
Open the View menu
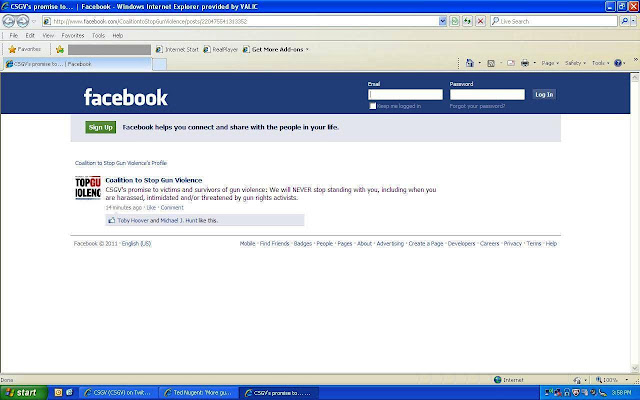tap(48, 36)
